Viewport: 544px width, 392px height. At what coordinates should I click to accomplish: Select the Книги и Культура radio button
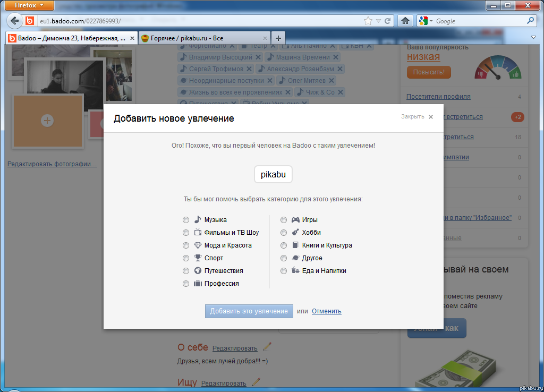284,245
